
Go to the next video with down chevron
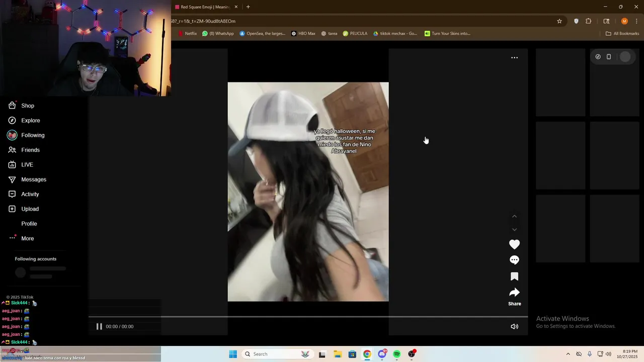[514, 230]
